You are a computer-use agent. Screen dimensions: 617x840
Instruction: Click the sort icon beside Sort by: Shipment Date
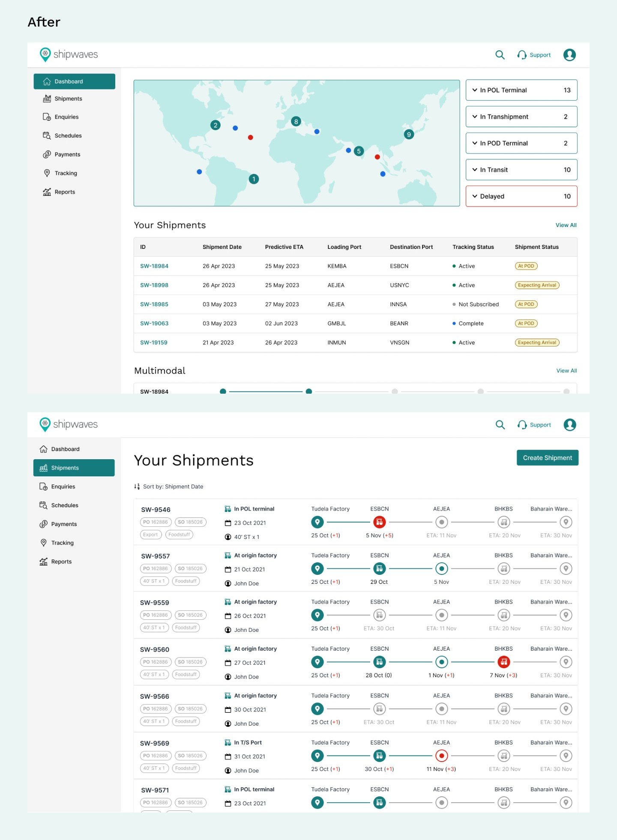coord(137,487)
